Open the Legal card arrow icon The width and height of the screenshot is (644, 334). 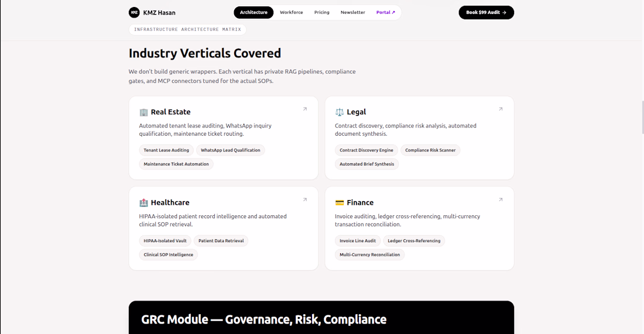tap(501, 109)
